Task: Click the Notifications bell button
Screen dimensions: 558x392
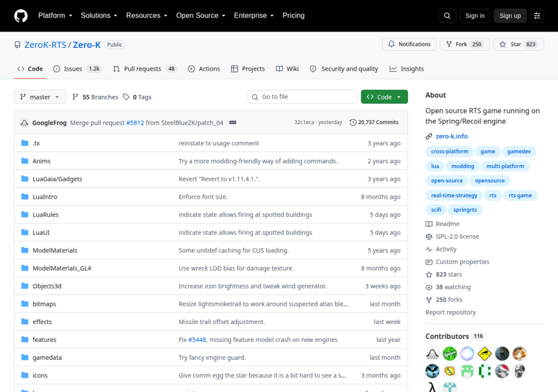Action: tap(409, 44)
